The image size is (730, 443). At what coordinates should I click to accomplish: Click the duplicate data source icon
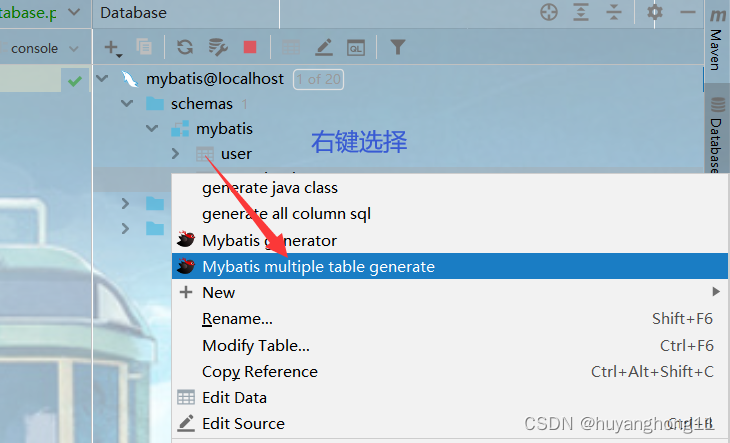tap(144, 47)
